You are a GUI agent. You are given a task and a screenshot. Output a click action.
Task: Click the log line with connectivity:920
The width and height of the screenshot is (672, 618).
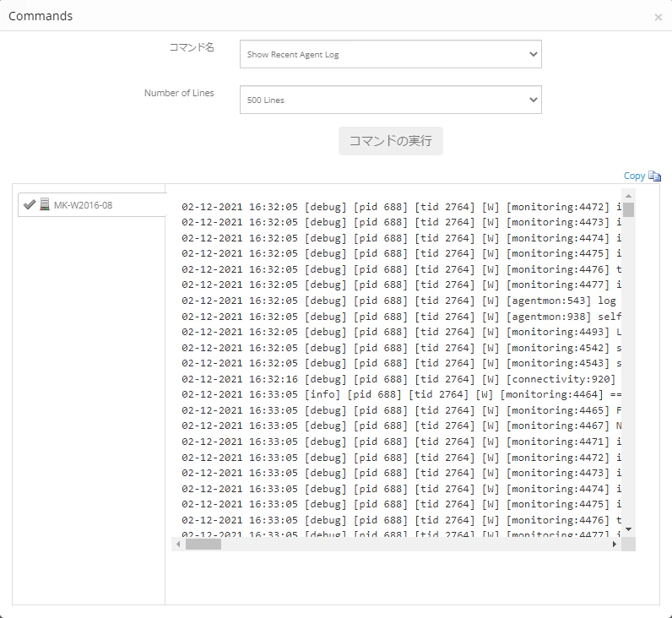pyautogui.click(x=398, y=379)
